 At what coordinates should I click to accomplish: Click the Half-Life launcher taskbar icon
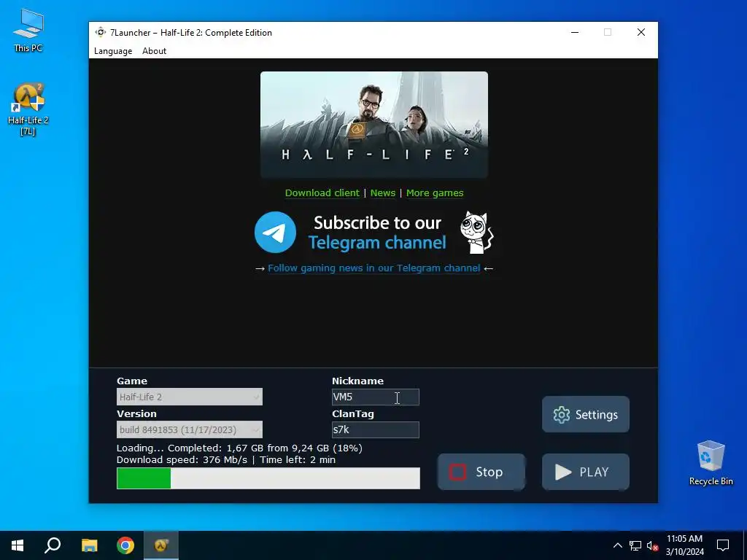pos(161,545)
